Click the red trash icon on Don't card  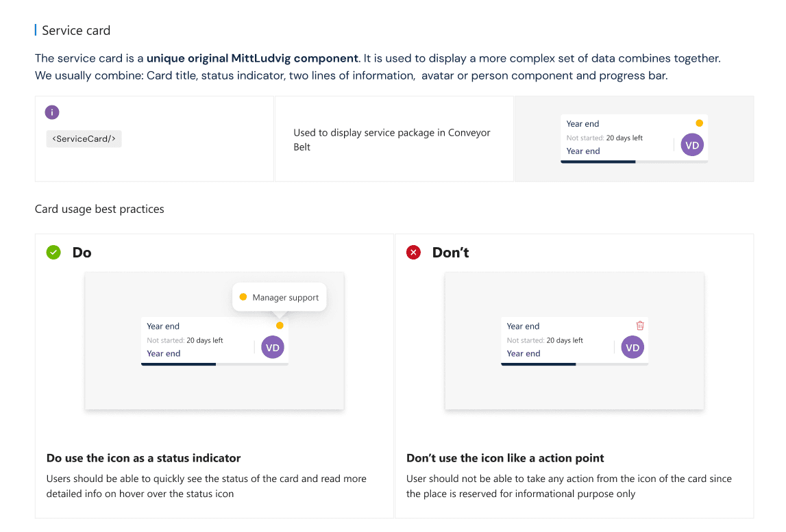640,326
